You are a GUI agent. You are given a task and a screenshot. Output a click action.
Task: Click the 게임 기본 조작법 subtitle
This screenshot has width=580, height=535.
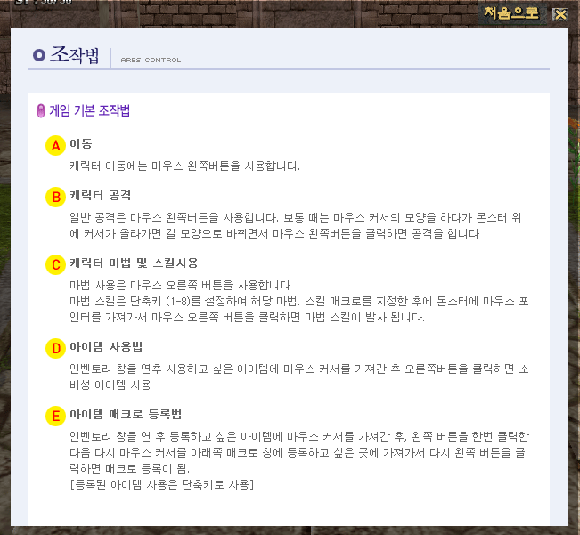tap(90, 111)
